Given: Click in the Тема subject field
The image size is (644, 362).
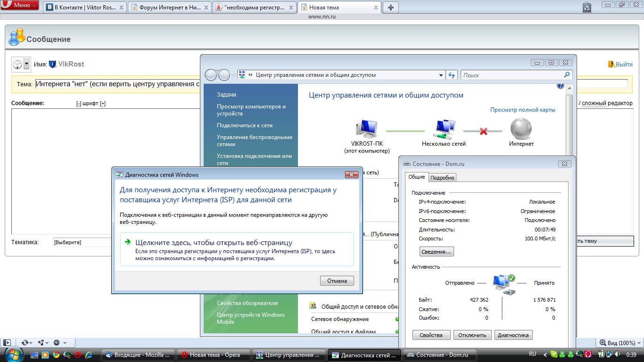Looking at the screenshot, I should pos(331,84).
